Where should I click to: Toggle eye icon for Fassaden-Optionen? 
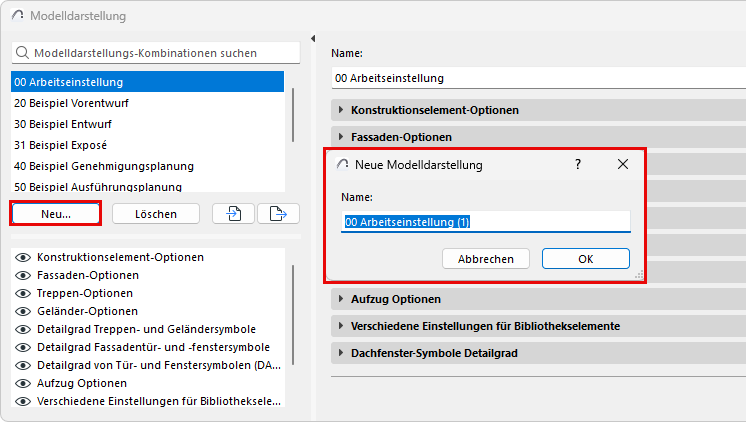click(x=21, y=275)
